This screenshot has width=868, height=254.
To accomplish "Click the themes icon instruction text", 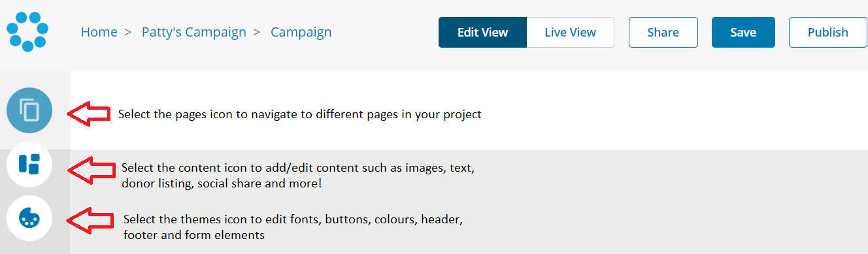I will click(293, 227).
